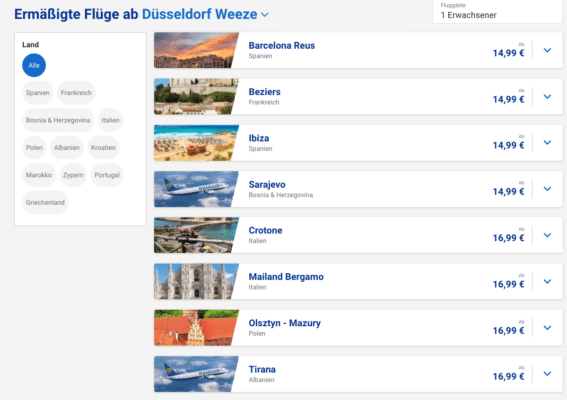Click the Olsztyn - Mazury row chevron icon
Screen dimensions: 567x400
coord(547,328)
